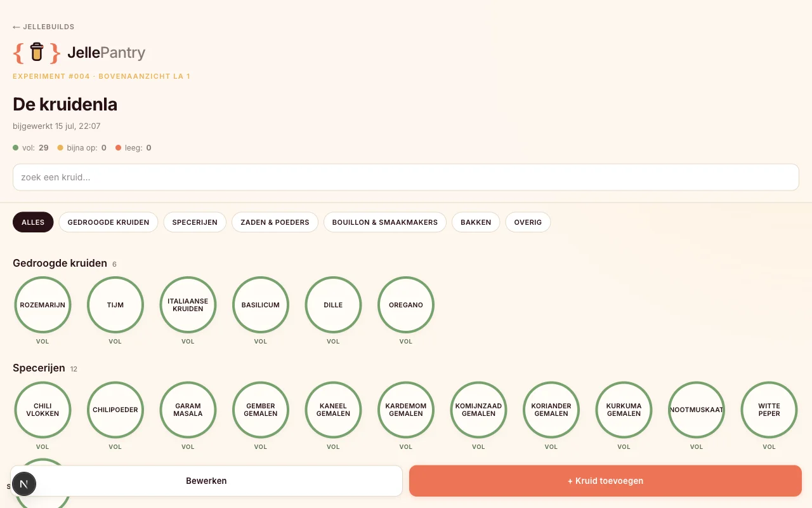Select the Basilicum jar
Viewport: 812px width, 508px height.
[x=261, y=305]
